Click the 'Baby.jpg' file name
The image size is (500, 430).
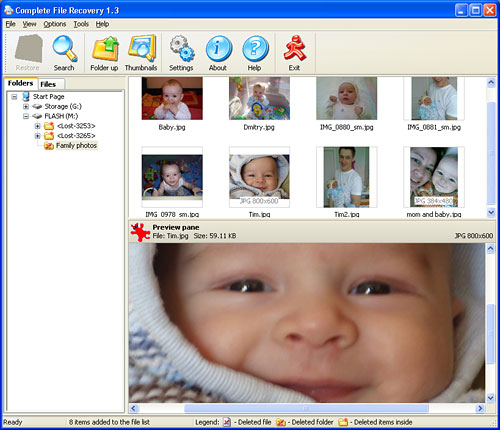pos(172,127)
